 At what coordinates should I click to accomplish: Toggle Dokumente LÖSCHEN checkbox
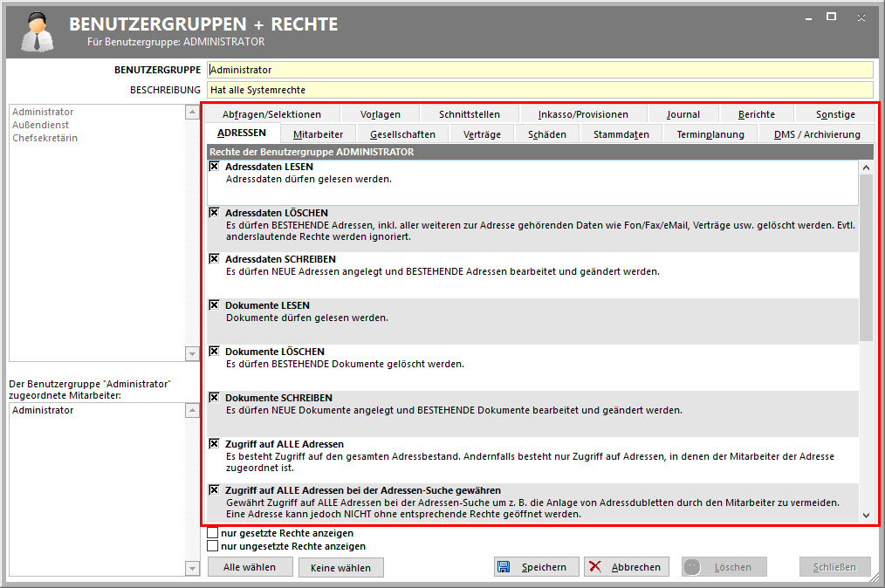pos(214,352)
